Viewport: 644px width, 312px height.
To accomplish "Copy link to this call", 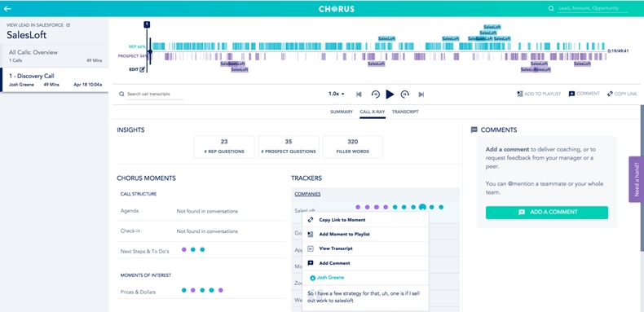I will [x=622, y=94].
